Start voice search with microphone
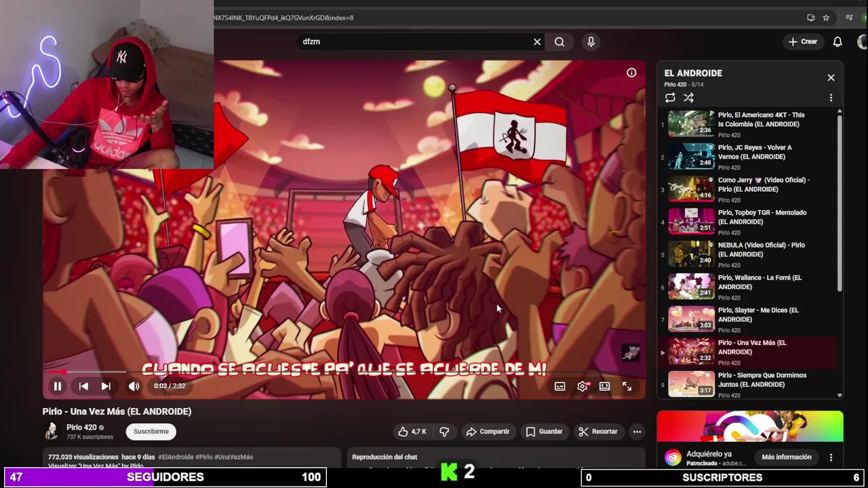The image size is (868, 488). pyautogui.click(x=591, y=42)
